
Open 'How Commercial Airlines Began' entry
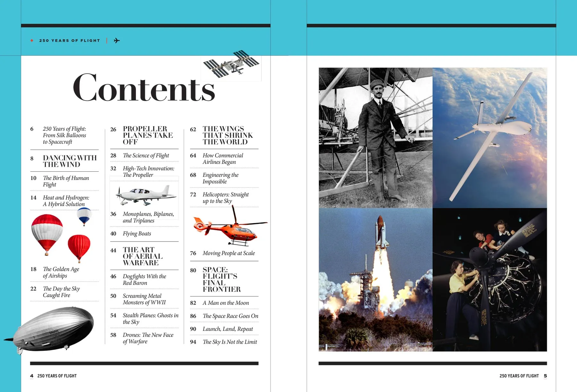pos(223,159)
